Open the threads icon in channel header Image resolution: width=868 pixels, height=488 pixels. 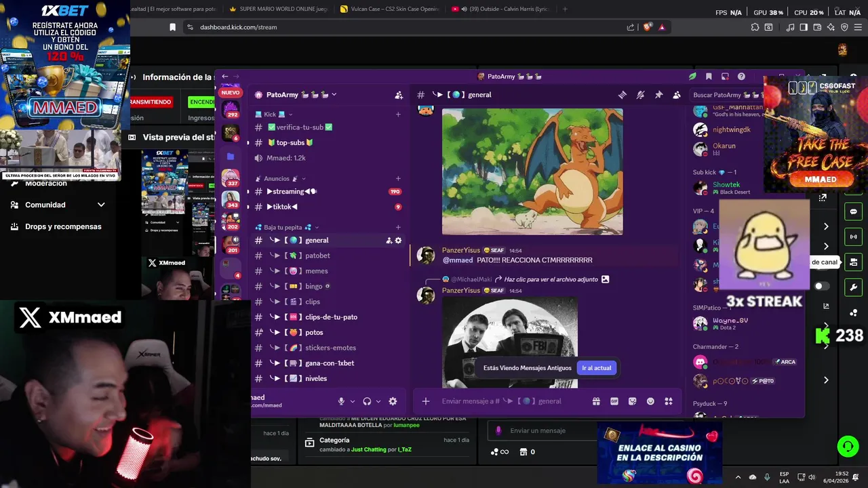[x=622, y=95]
